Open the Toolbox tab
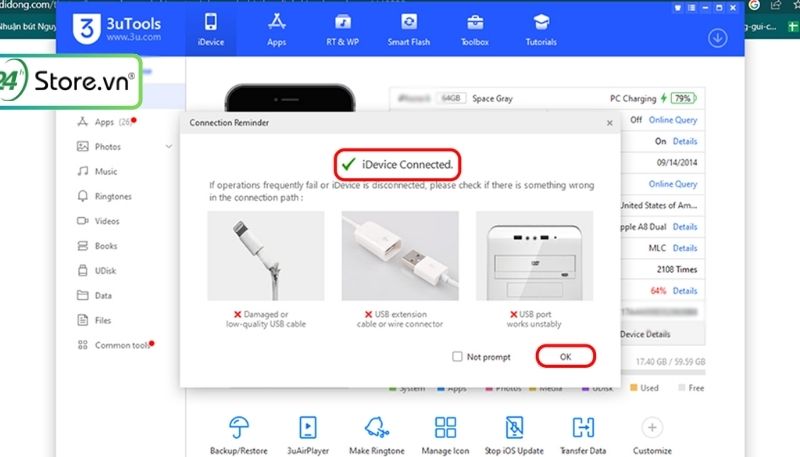 [474, 30]
